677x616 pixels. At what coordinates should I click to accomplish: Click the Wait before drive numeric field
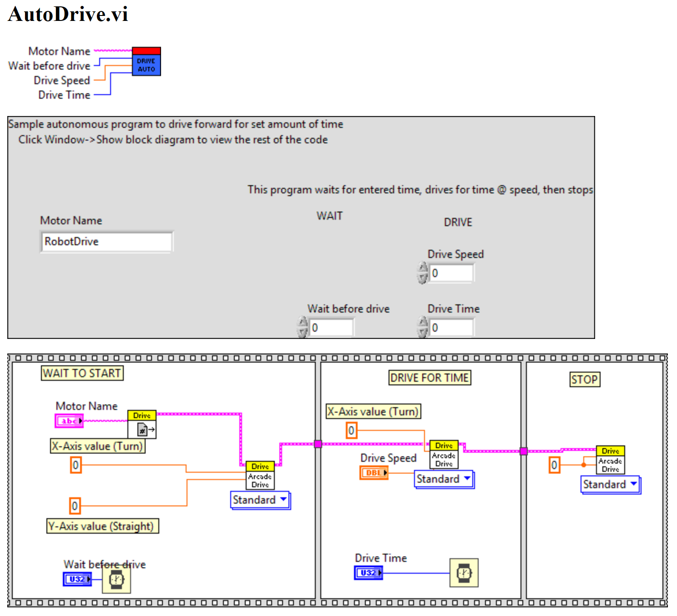coord(331,328)
